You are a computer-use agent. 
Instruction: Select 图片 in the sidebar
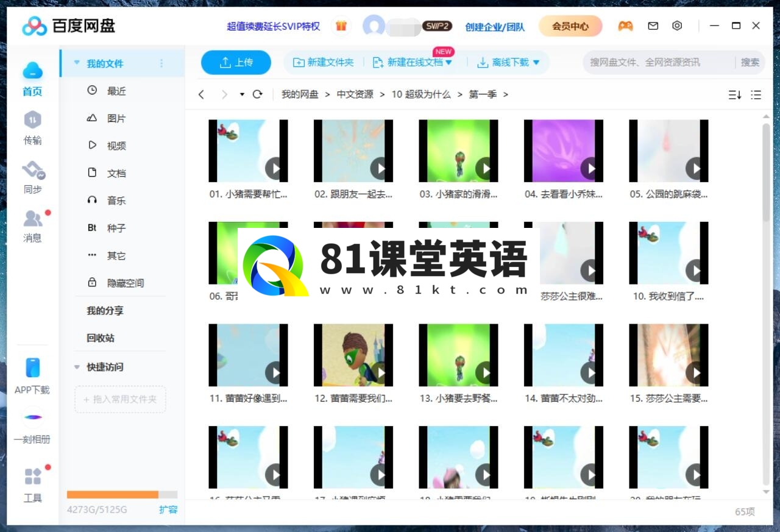point(116,118)
